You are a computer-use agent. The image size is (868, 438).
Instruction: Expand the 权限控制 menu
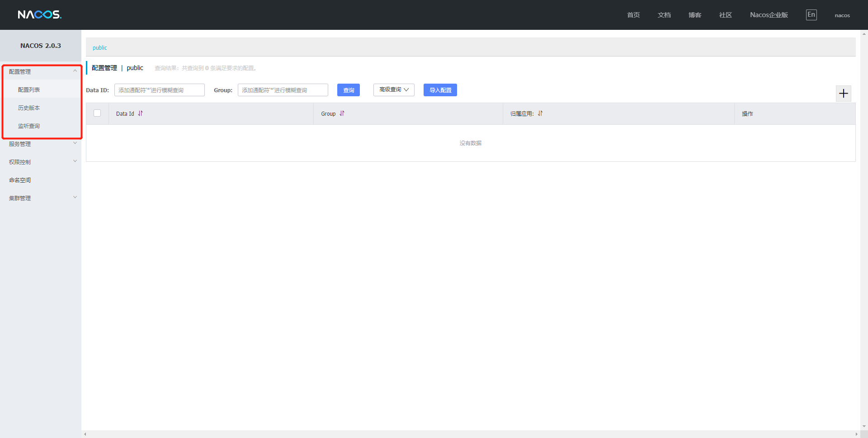[x=41, y=162]
